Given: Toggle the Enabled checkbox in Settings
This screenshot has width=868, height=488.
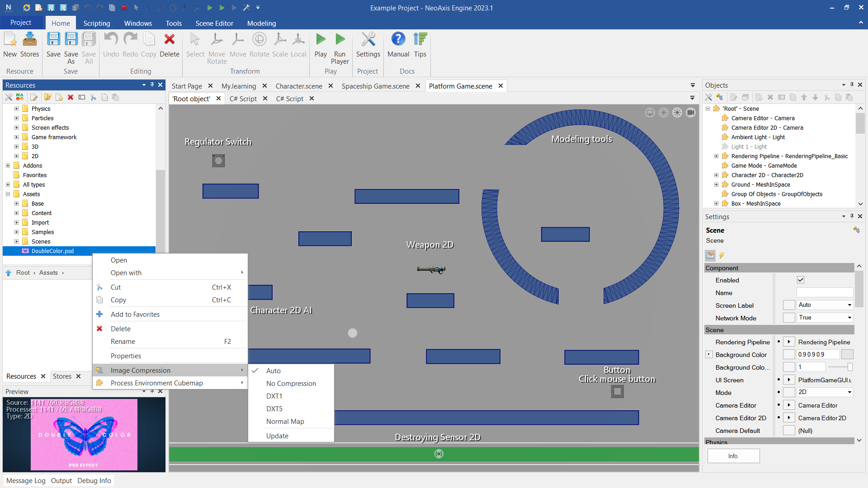Looking at the screenshot, I should click(x=801, y=280).
